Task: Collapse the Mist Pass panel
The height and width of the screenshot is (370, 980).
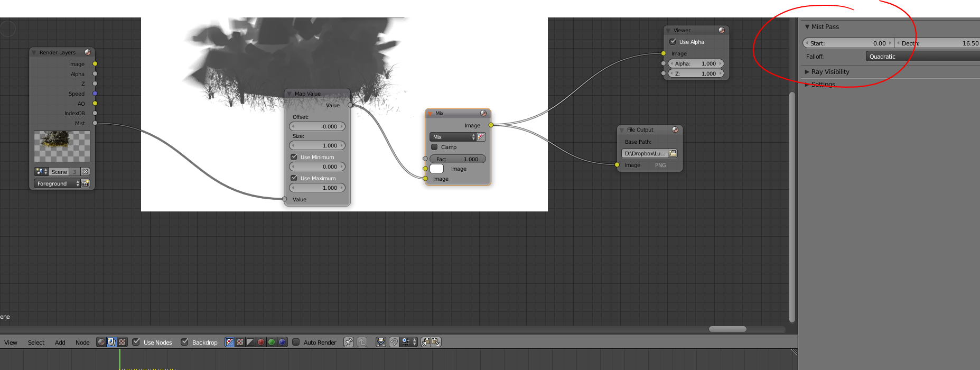Action: [x=807, y=26]
